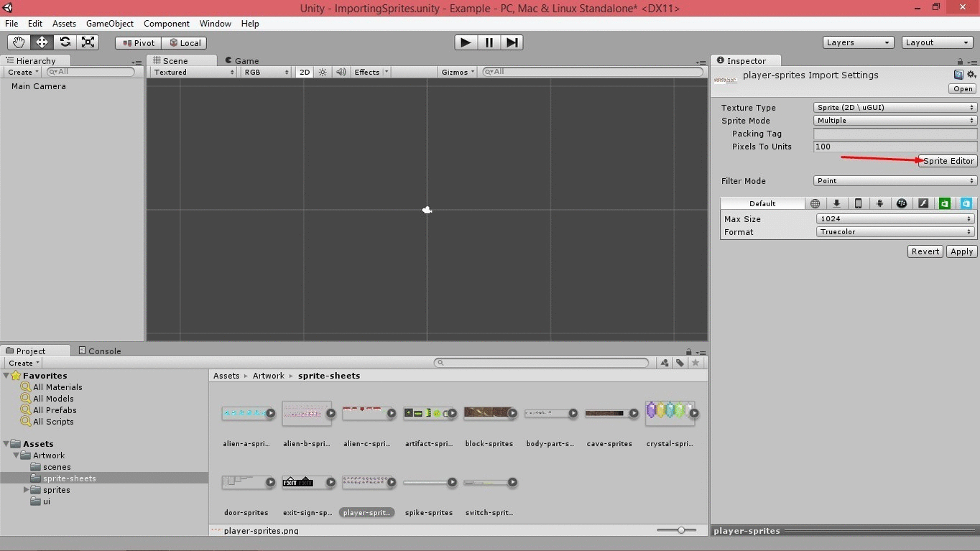Switch to the Console tab

coord(100,351)
